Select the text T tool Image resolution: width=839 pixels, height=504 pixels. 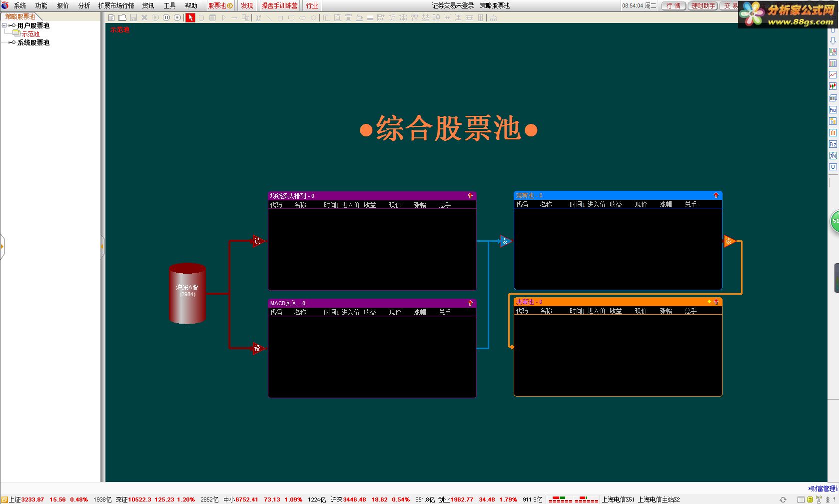(x=258, y=17)
